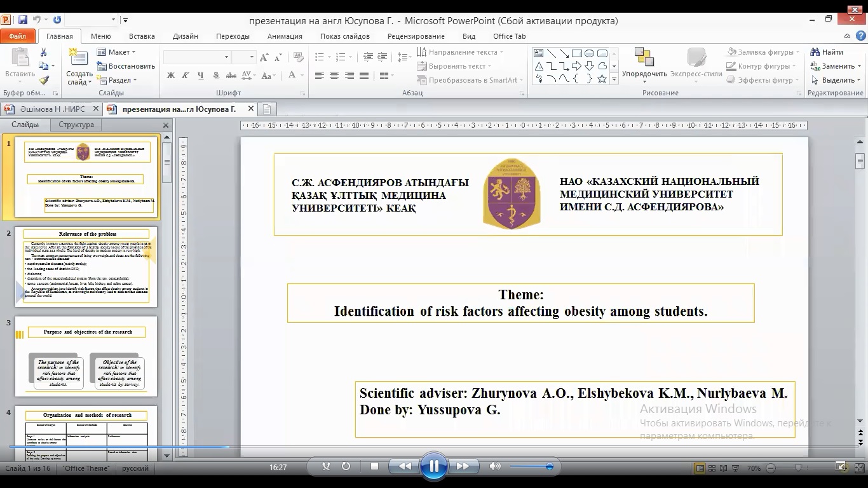Image resolution: width=868 pixels, height=488 pixels.
Task: Select slide 3 thumbnail Purpose and objectives
Action: click(86, 356)
